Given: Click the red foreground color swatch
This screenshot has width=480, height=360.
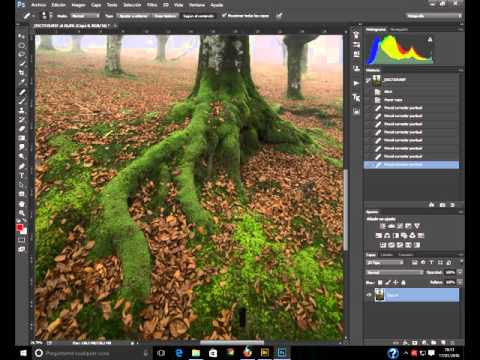Looking at the screenshot, I should pos(20,228).
